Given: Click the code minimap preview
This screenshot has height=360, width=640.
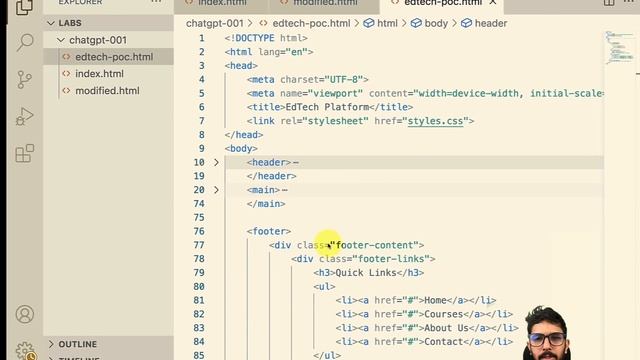Looking at the screenshot, I should (x=620, y=47).
